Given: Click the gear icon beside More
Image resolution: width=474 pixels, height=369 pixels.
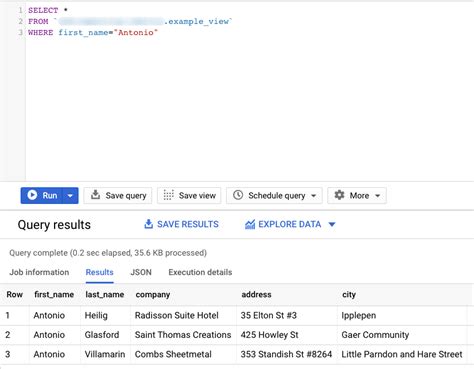Looking at the screenshot, I should tap(339, 195).
